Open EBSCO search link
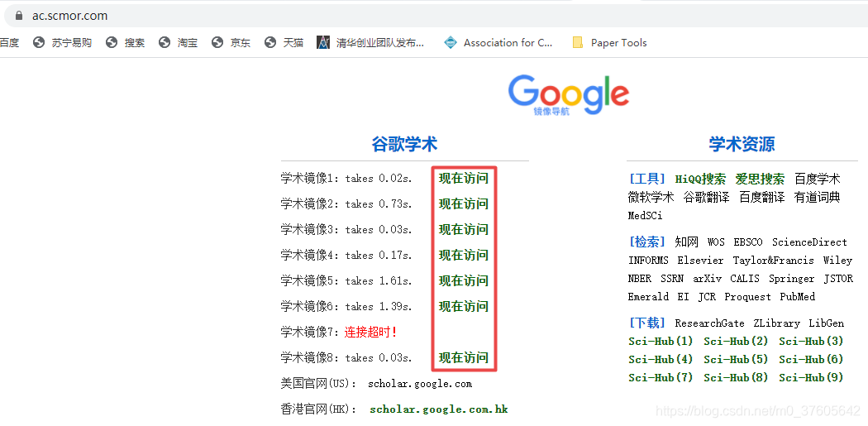 (x=748, y=242)
